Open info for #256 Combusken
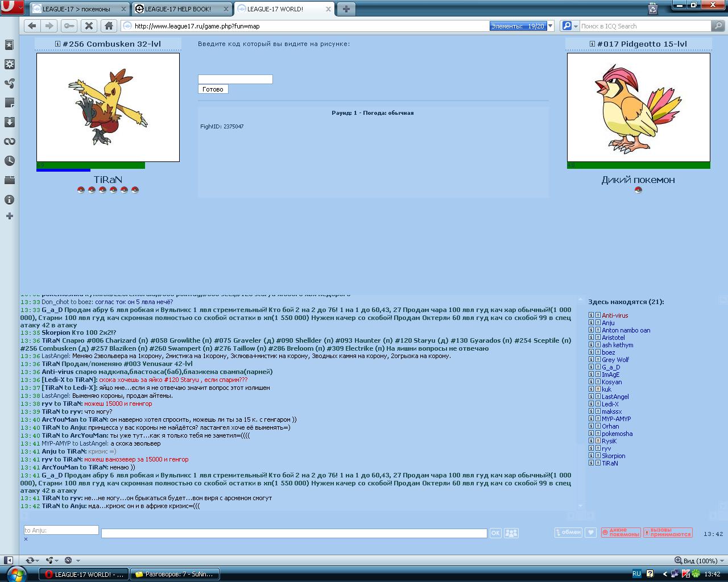The height and width of the screenshot is (582, 728). pyautogui.click(x=57, y=44)
